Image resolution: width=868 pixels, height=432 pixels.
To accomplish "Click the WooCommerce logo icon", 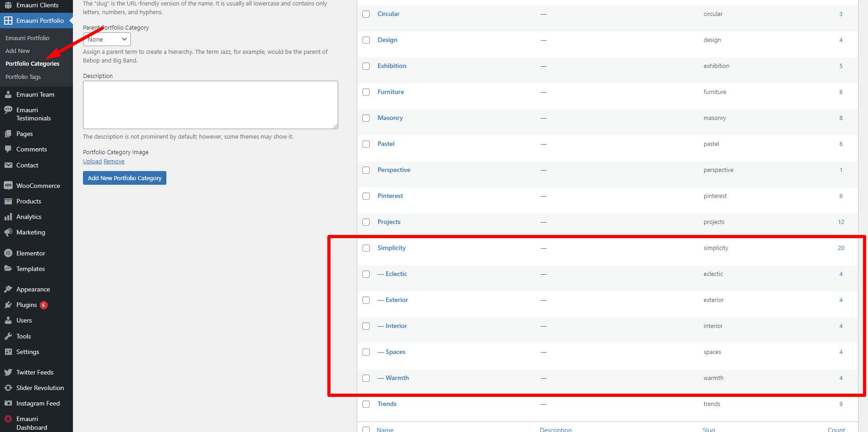I will click(x=8, y=186).
